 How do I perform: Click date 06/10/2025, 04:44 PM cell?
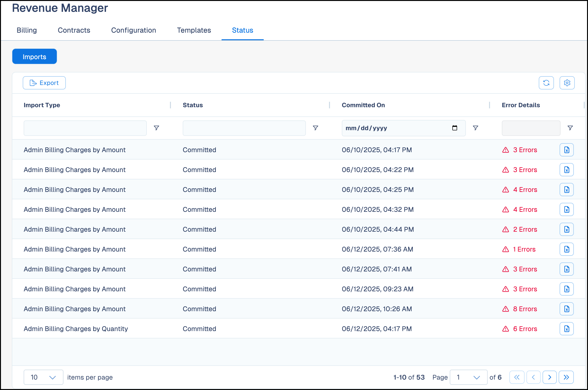click(x=378, y=229)
